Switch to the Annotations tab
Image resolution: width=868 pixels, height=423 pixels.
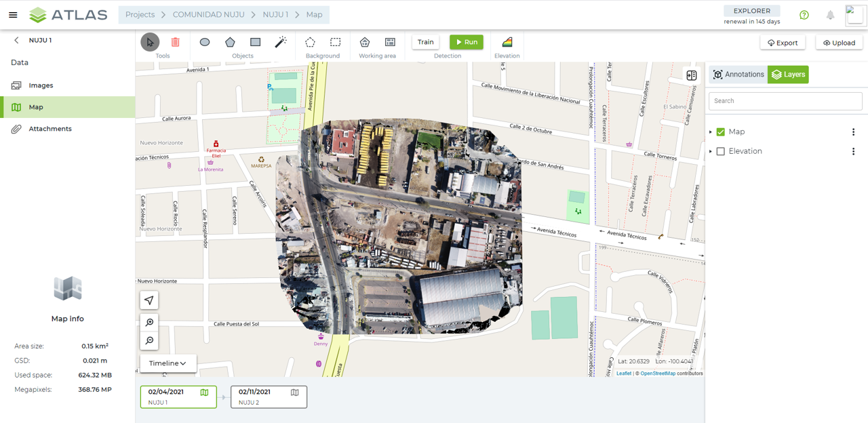click(738, 75)
